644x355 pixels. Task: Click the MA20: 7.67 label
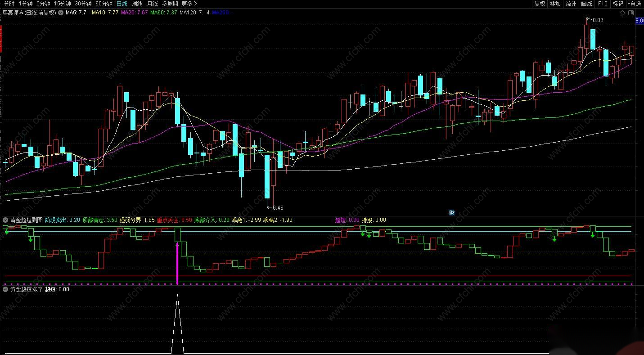coord(134,13)
